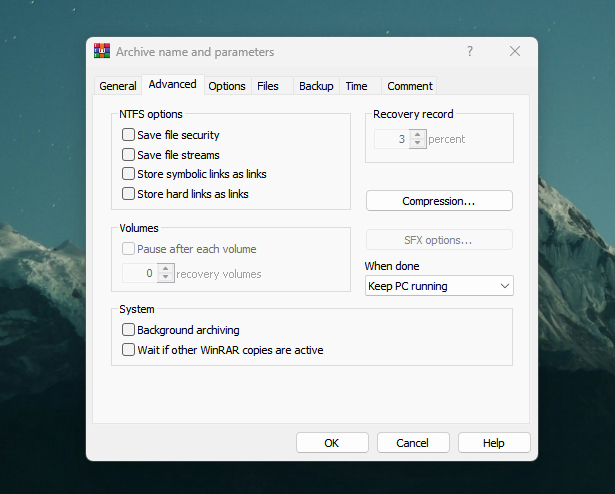Click the 'recovery volumes' label text
The image size is (615, 494).
click(218, 274)
